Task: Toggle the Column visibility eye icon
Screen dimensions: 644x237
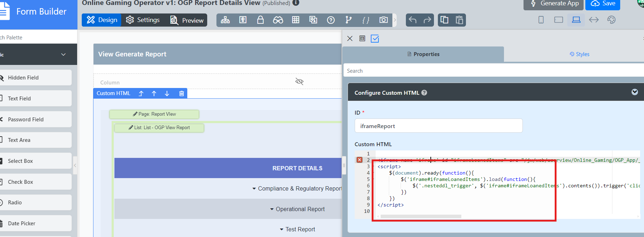Action: click(299, 82)
